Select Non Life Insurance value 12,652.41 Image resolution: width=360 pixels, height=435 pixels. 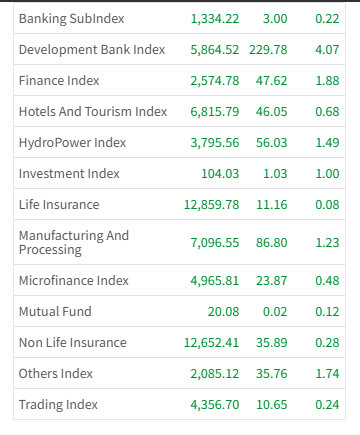pos(212,343)
